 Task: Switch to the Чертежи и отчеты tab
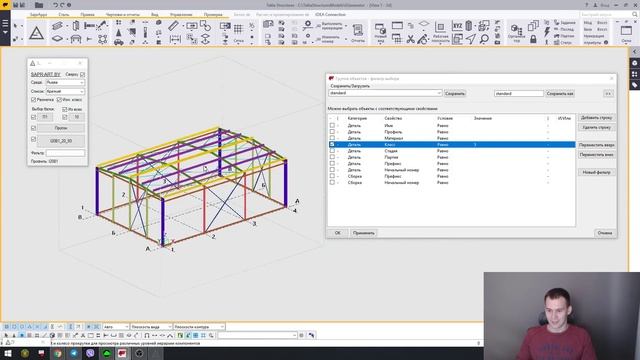coord(123,14)
